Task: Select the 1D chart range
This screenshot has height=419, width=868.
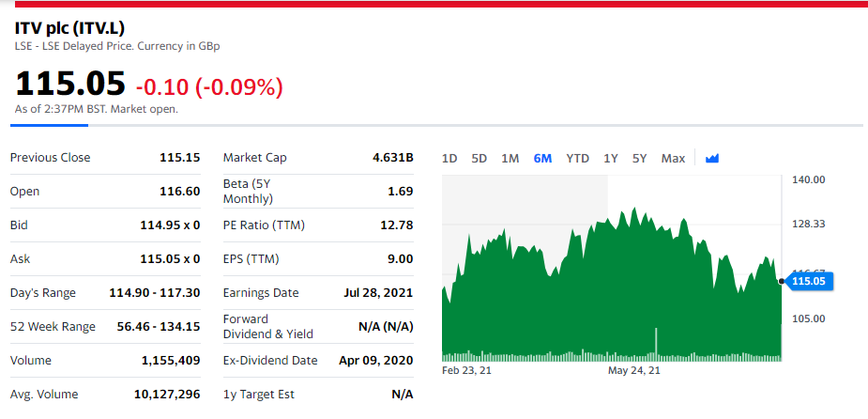Action: pos(449,159)
